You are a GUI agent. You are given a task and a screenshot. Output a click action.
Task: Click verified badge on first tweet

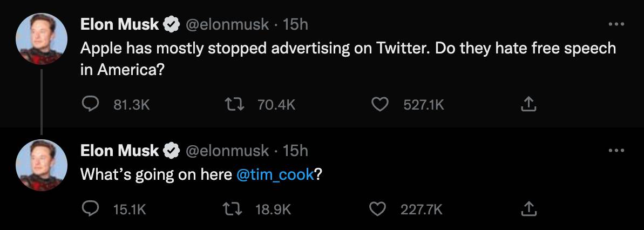tap(172, 24)
